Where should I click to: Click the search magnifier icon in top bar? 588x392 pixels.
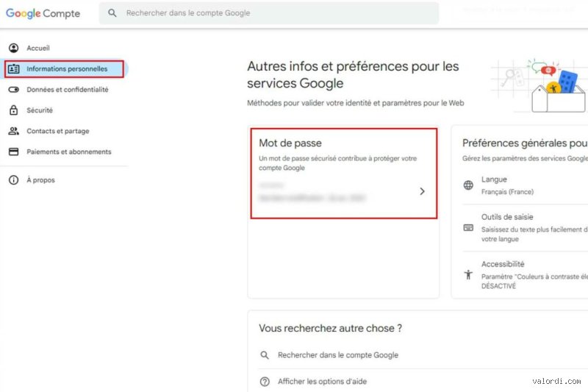point(112,13)
